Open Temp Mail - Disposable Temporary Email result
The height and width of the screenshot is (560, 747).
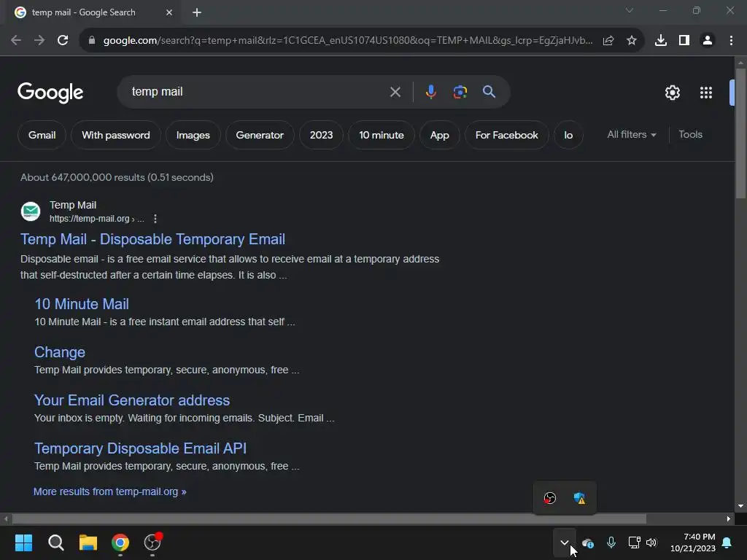point(153,239)
